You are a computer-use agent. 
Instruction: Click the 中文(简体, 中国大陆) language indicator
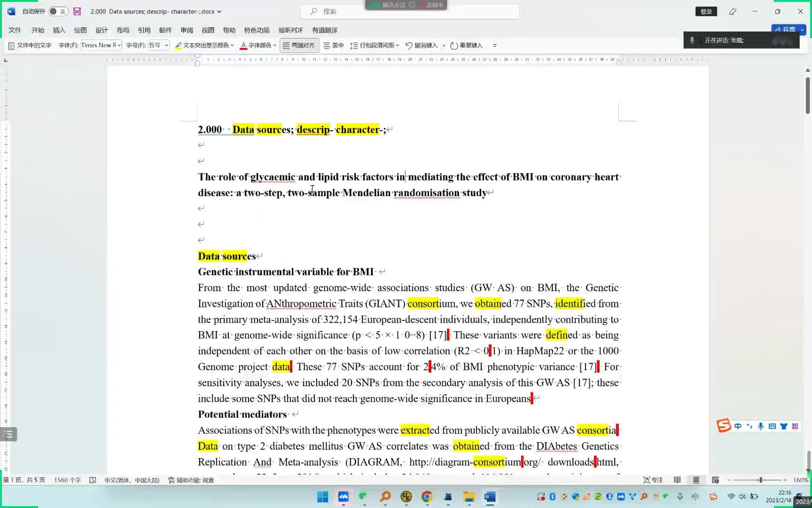tap(132, 480)
